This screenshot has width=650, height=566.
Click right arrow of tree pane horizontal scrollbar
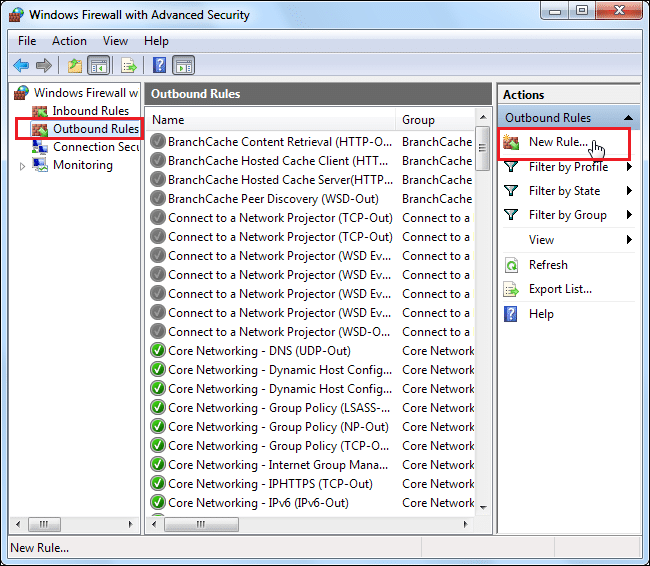pos(131,525)
